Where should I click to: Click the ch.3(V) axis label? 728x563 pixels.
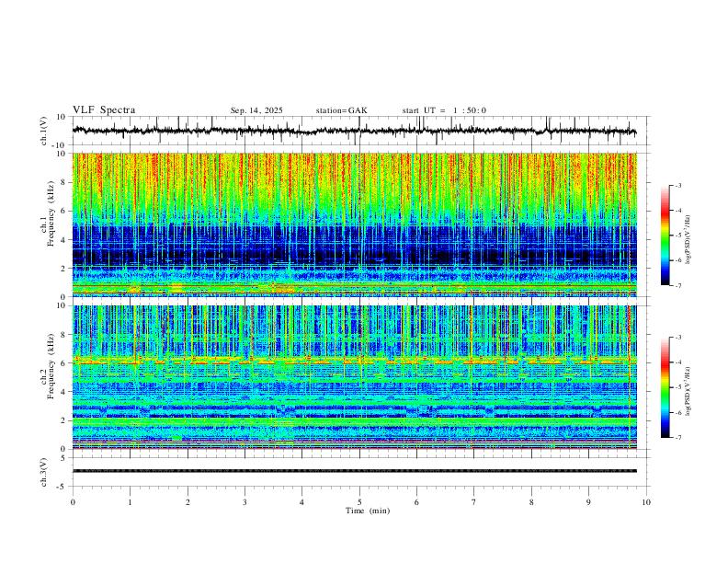44,472
